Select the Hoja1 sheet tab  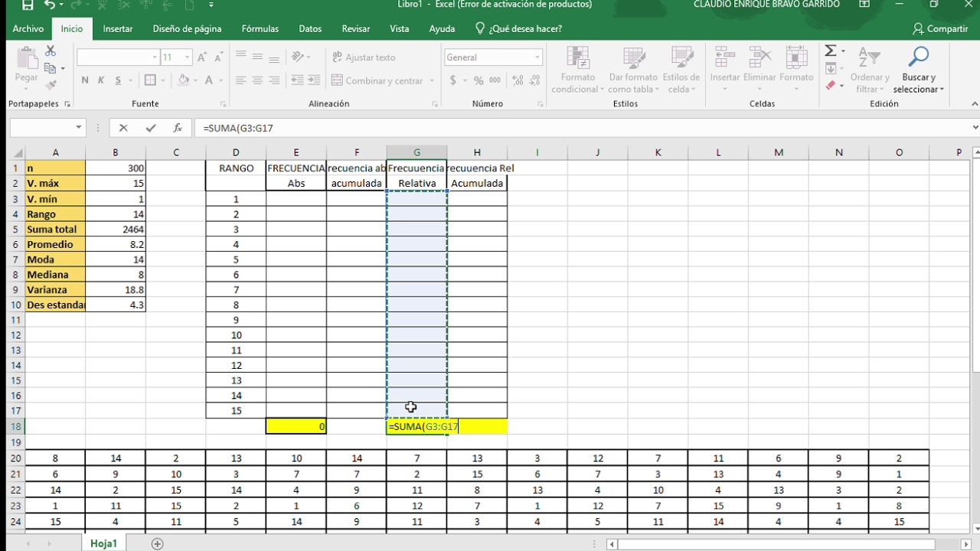coord(103,544)
